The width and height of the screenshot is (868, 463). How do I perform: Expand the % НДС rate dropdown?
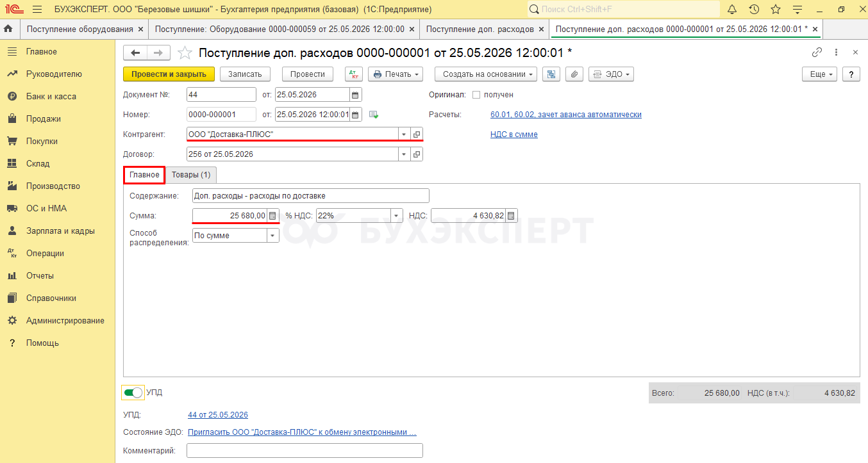(x=396, y=216)
